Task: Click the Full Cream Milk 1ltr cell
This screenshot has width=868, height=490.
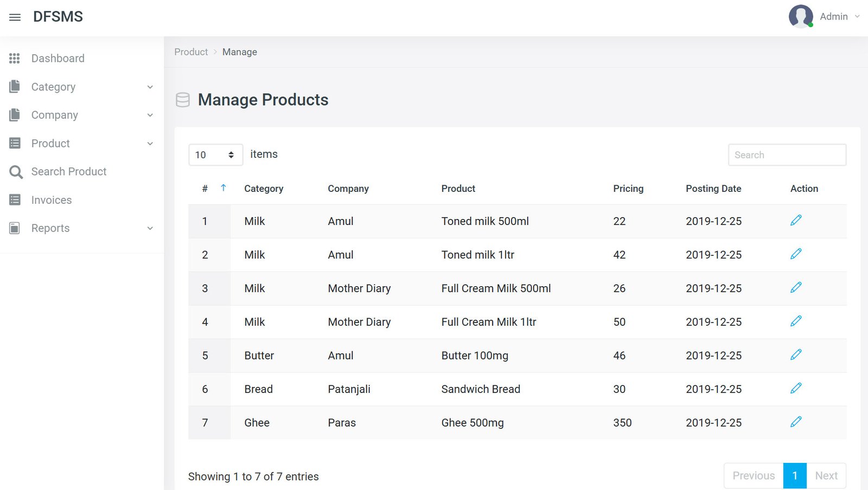Action: pyautogui.click(x=489, y=322)
